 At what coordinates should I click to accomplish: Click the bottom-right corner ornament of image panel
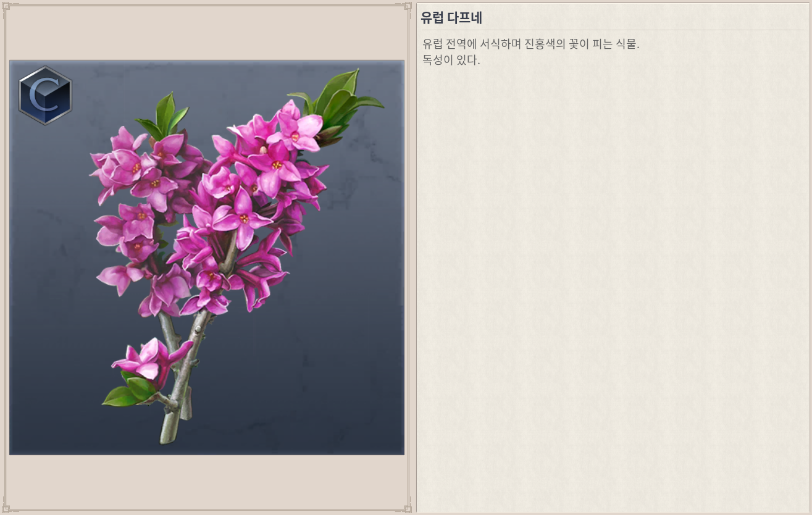tap(406, 508)
